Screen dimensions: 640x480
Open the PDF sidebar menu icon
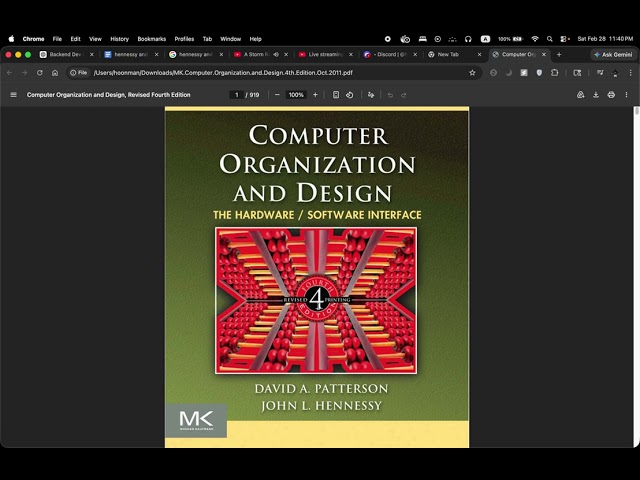coord(13,95)
